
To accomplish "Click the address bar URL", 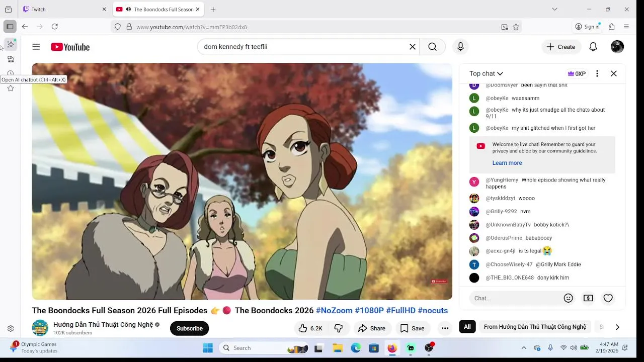I will (192, 27).
